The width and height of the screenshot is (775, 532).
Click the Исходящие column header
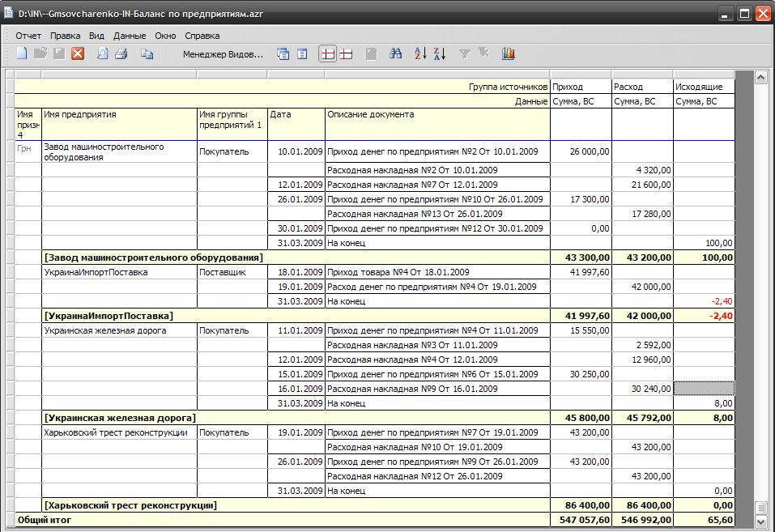click(x=704, y=87)
